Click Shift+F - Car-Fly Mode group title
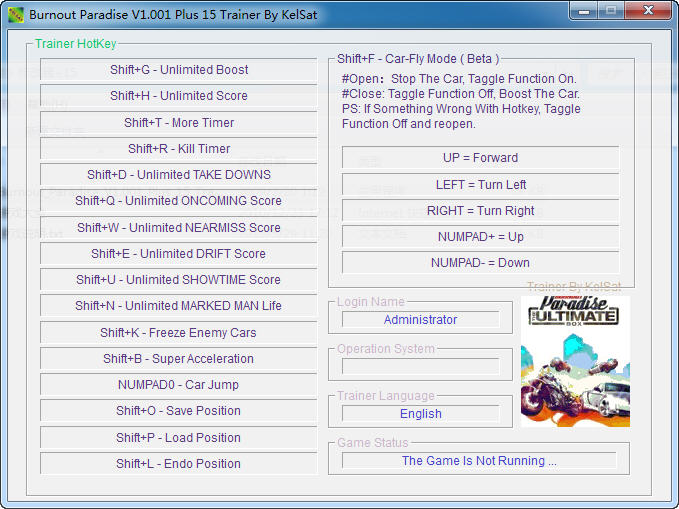The image size is (679, 509). [x=418, y=58]
